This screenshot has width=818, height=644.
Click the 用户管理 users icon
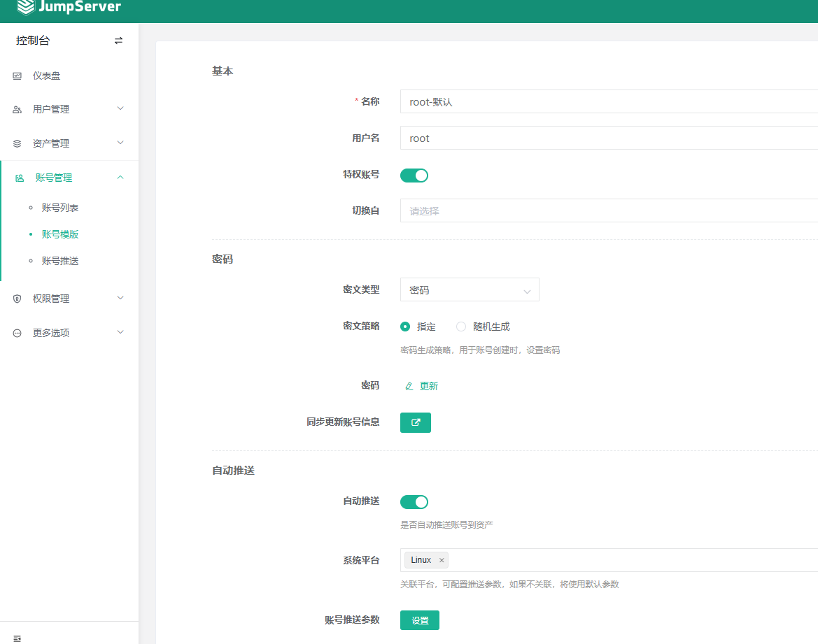coord(17,110)
